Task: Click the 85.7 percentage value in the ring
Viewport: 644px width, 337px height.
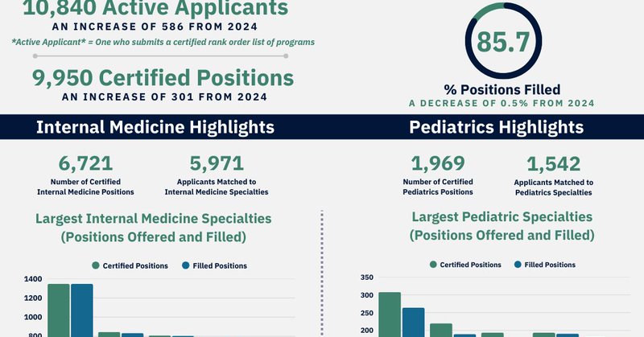Action: (503, 42)
